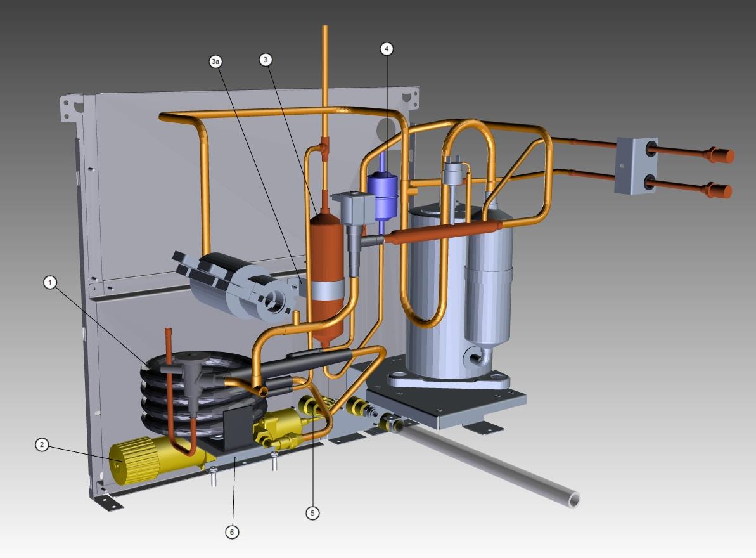Select the grey split clamp cylinder
Image resolution: width=756 pixels, height=558 pixels.
pos(236,286)
